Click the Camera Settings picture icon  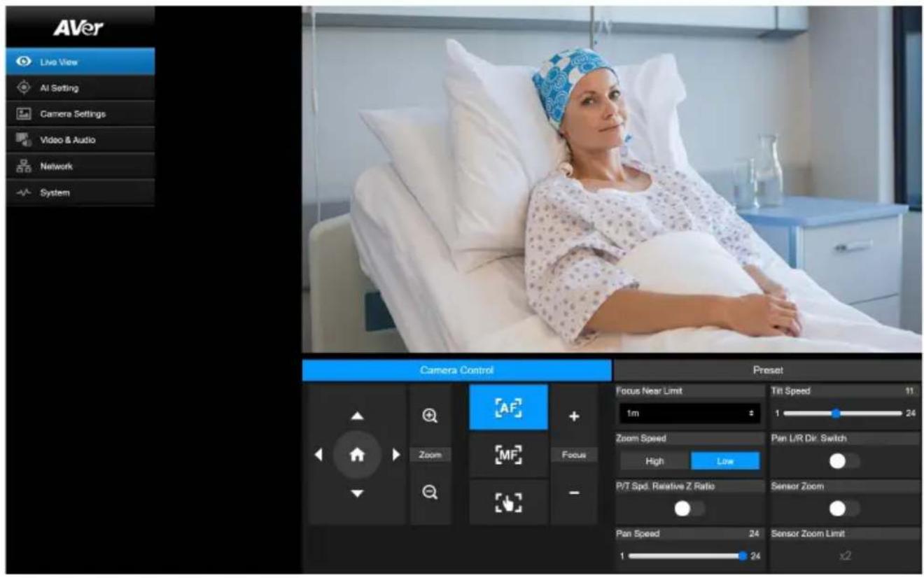click(x=23, y=113)
